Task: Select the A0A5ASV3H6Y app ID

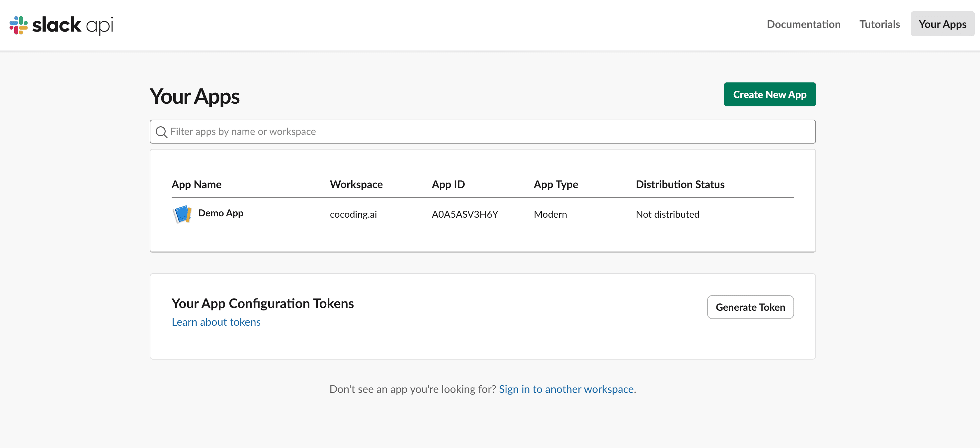Action: coord(465,214)
